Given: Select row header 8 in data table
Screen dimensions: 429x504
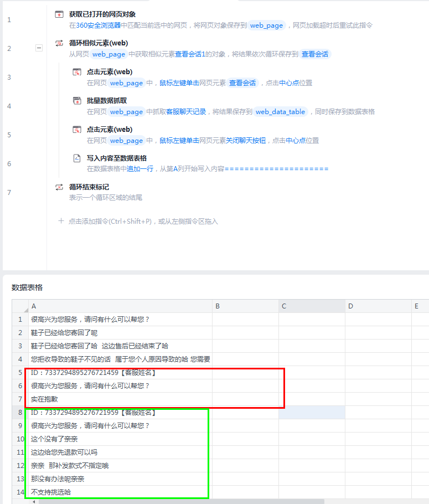Looking at the screenshot, I should pos(20,413).
